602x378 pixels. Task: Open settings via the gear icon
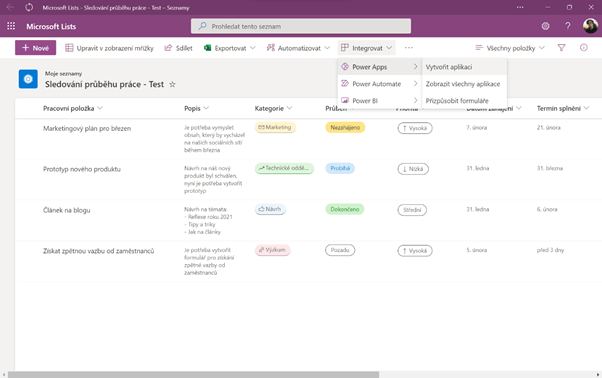pos(545,26)
